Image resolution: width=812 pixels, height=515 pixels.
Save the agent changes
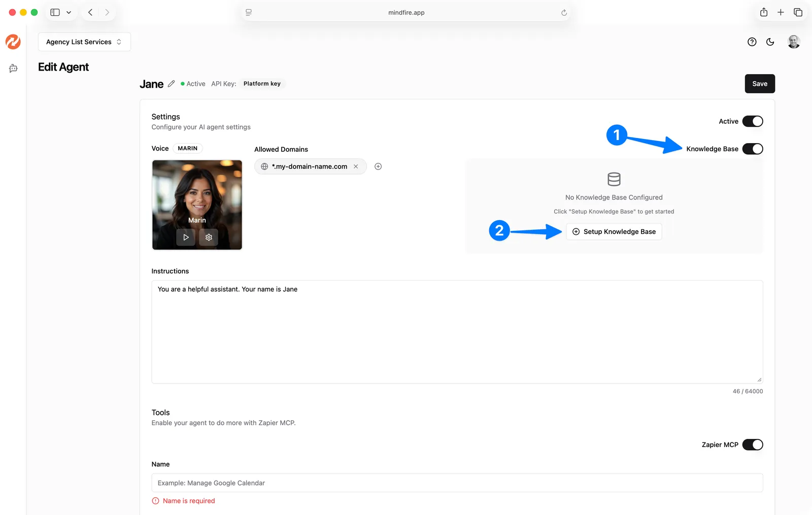point(760,84)
